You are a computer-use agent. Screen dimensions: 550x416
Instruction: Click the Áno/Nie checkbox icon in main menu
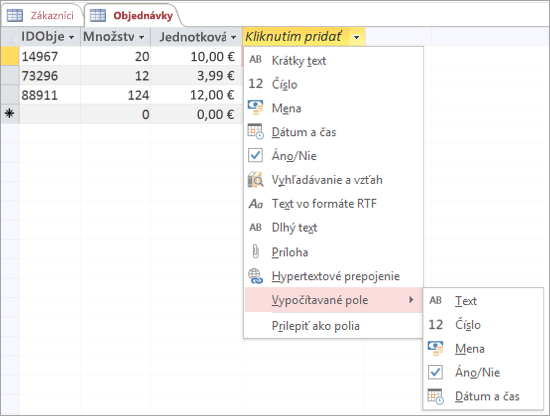255,155
